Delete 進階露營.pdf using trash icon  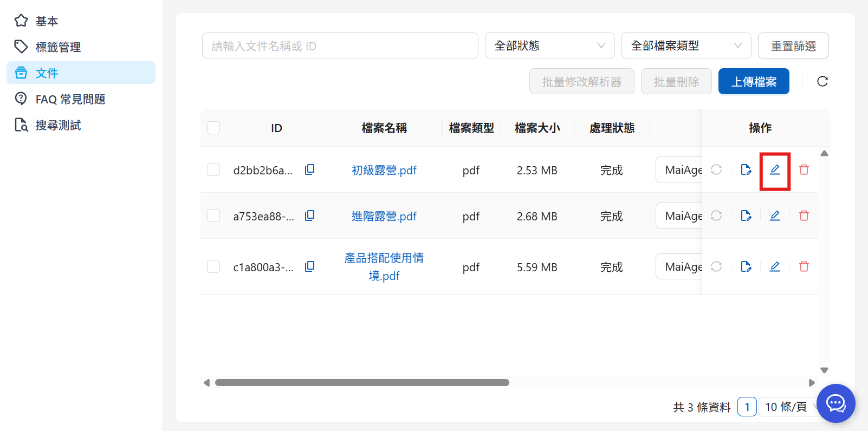(804, 216)
